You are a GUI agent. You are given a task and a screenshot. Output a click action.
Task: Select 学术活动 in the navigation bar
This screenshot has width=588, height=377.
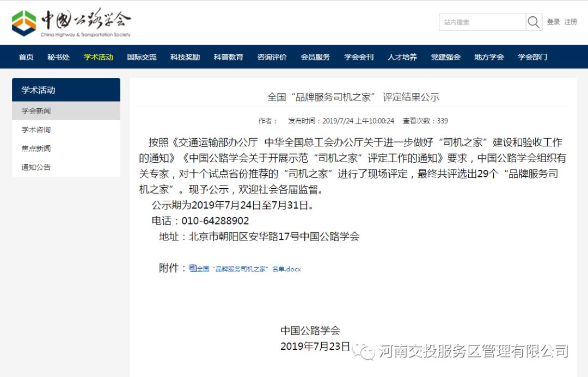tap(99, 57)
